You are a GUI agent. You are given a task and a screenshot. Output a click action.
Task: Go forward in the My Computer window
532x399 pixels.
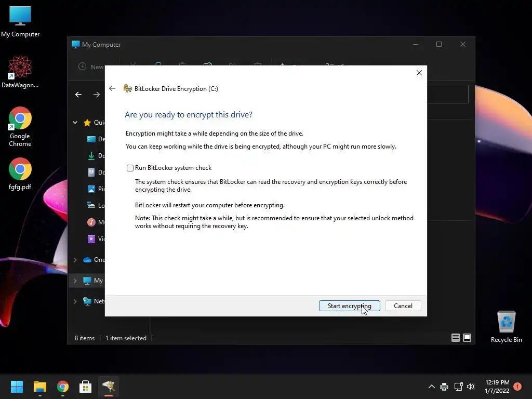(x=97, y=95)
